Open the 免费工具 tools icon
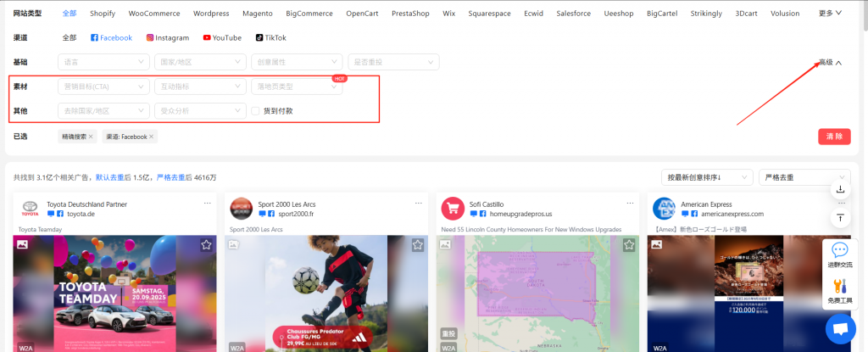This screenshot has height=352, width=868. (840, 286)
